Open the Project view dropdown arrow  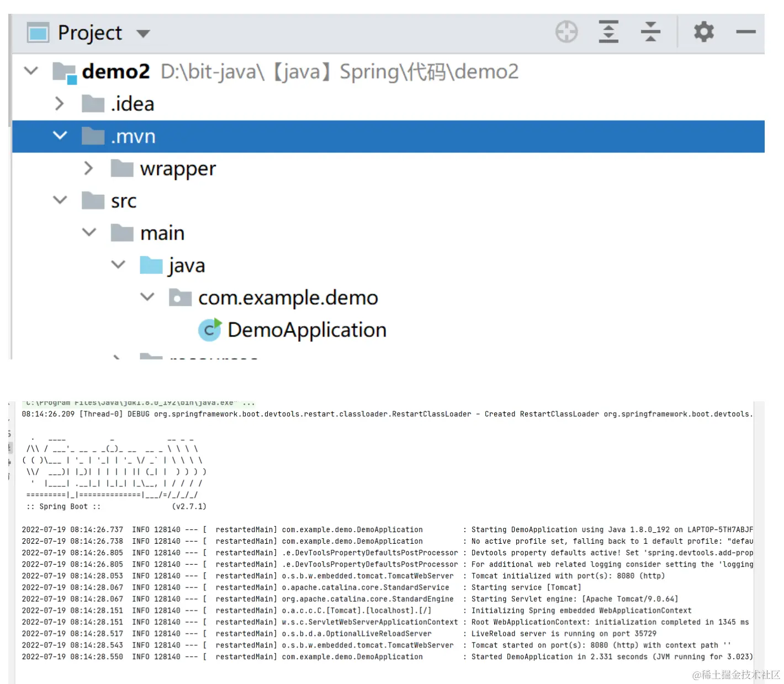pyautogui.click(x=143, y=34)
